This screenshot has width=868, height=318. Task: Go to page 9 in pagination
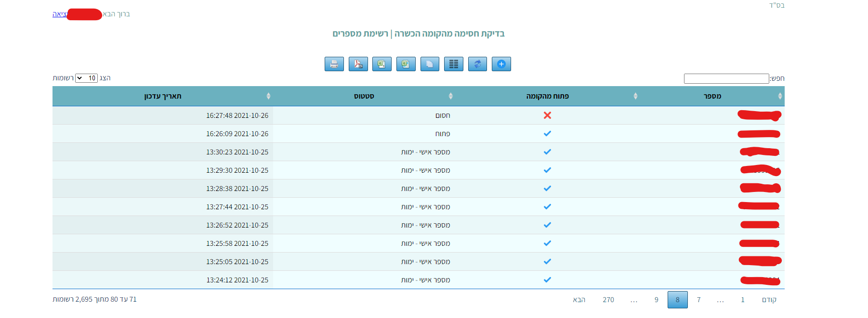pos(656,300)
